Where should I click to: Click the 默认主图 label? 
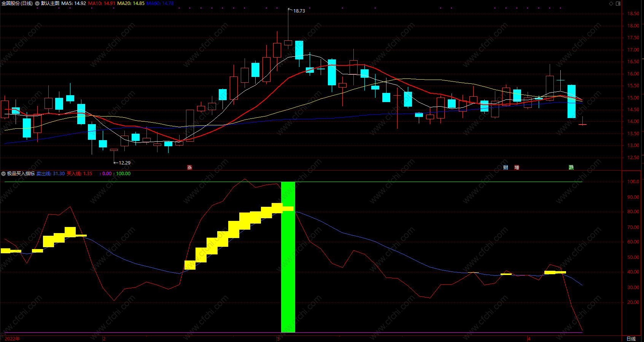50,3
